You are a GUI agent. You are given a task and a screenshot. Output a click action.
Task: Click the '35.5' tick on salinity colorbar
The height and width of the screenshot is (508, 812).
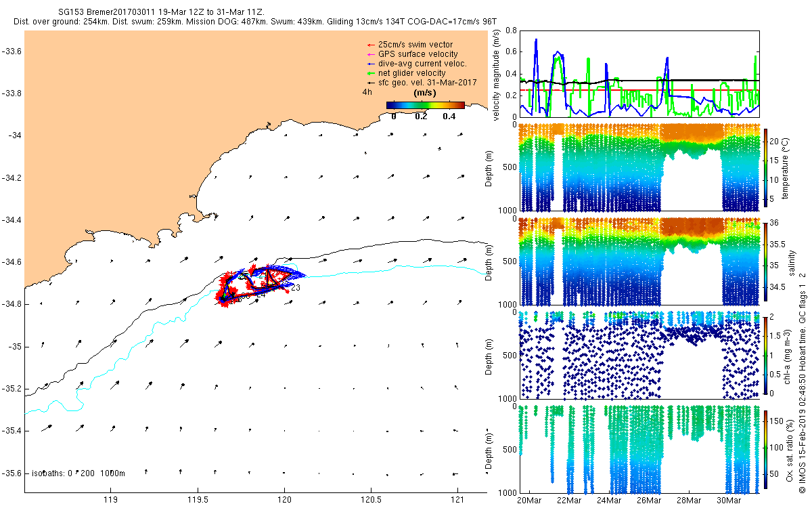779,244
